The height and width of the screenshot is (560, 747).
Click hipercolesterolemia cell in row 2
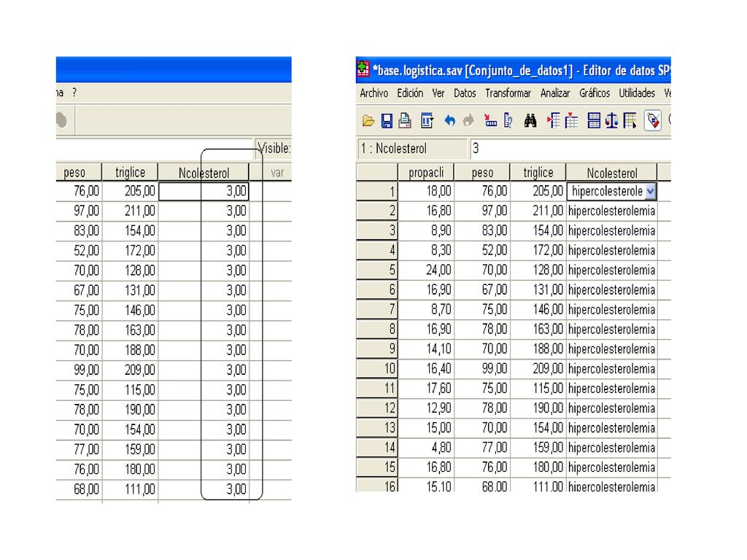click(612, 211)
